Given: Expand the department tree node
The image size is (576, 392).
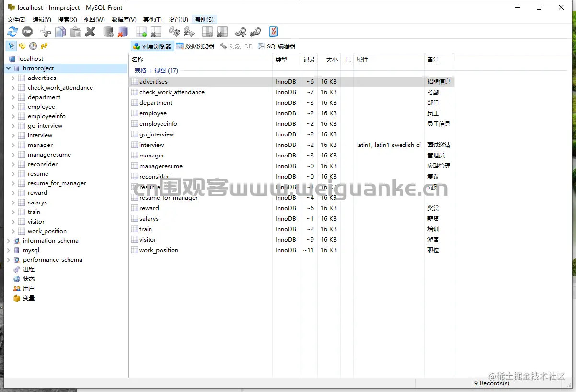Looking at the screenshot, I should click(13, 97).
